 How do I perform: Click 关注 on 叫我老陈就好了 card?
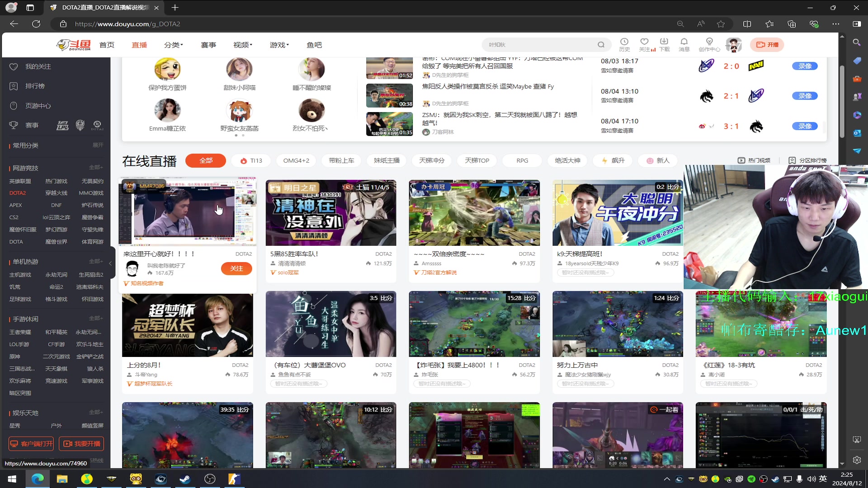(236, 268)
